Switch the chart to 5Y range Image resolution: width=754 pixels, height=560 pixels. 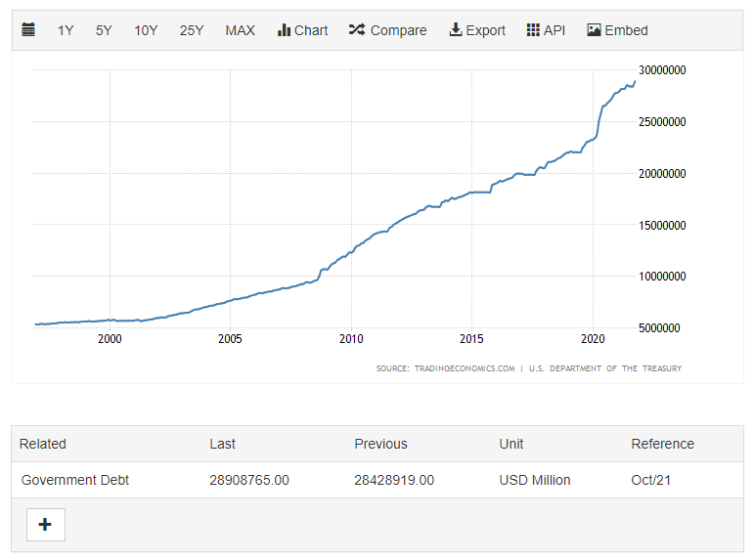point(104,30)
